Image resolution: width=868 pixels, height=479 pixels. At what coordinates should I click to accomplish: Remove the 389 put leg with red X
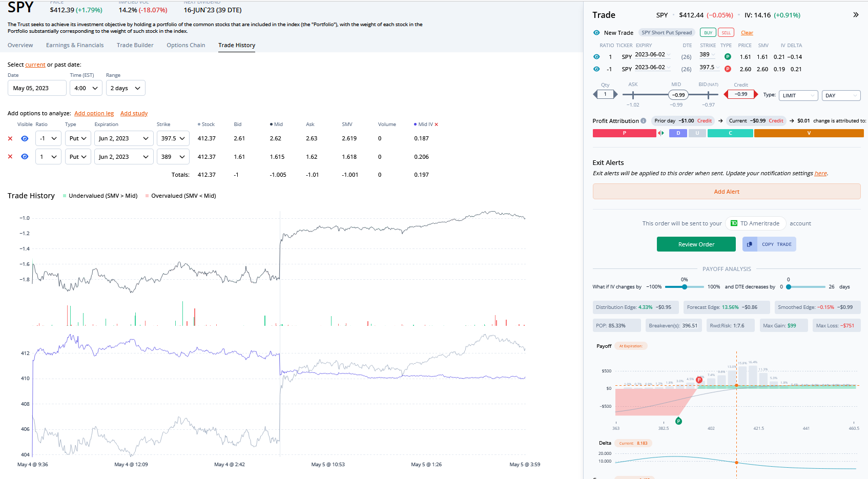tap(10, 157)
